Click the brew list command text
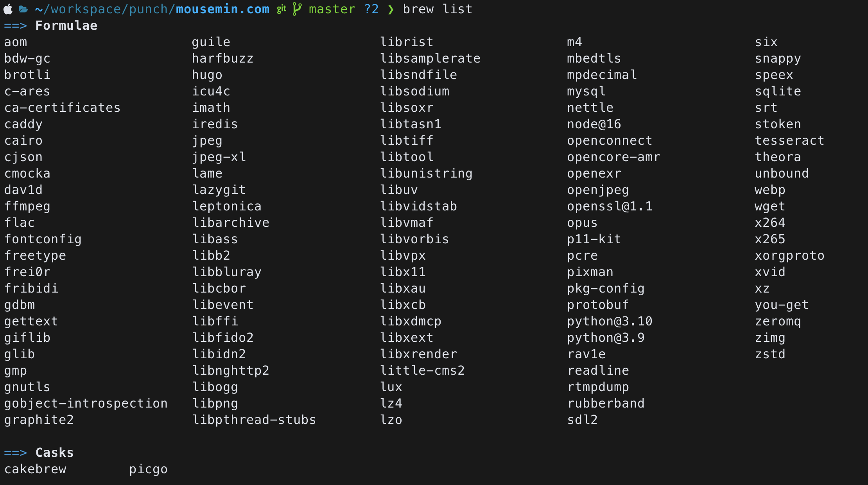This screenshot has width=868, height=485. tap(438, 9)
